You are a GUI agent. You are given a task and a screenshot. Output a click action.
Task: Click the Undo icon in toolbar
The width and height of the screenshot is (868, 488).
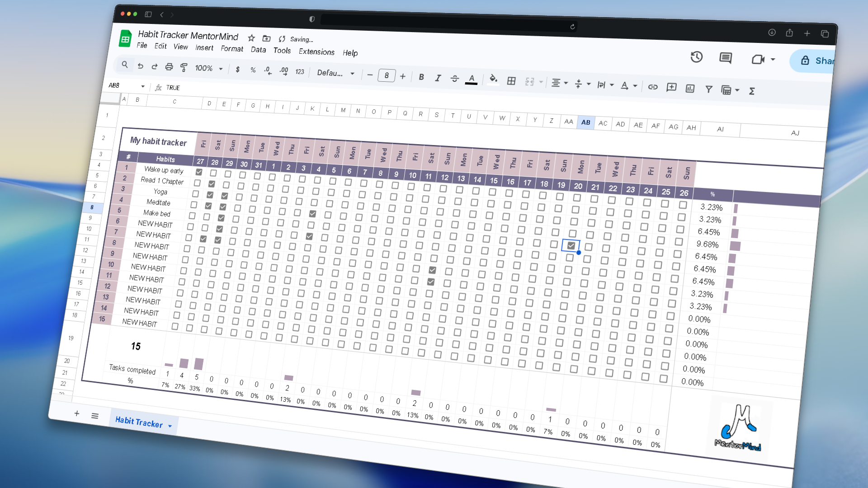(x=141, y=66)
